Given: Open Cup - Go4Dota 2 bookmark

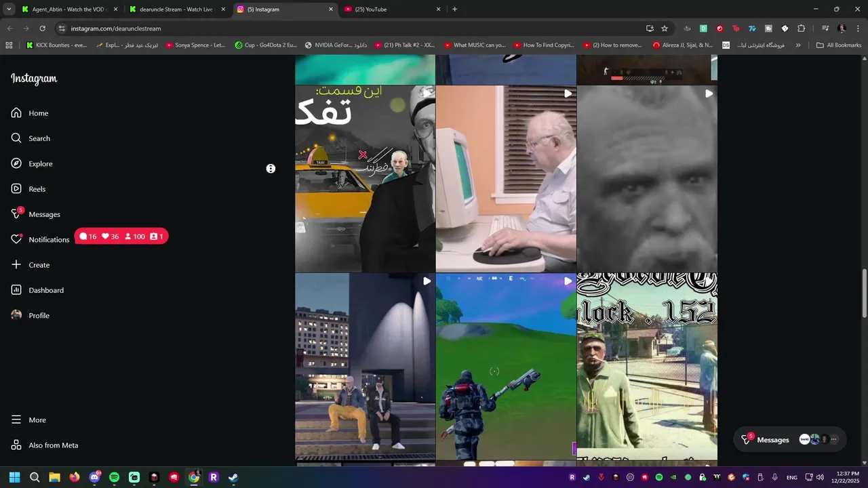Looking at the screenshot, I should 266,45.
